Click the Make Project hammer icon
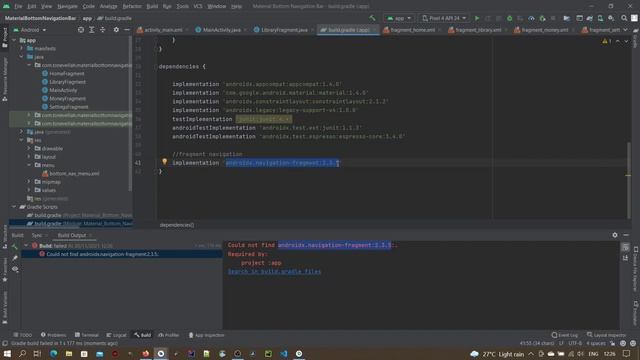This screenshot has width=640, height=360. [x=372, y=18]
